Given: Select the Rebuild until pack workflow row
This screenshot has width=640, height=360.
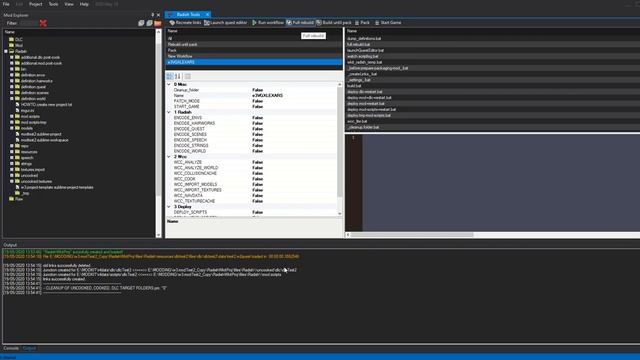Looking at the screenshot, I should coord(254,44).
